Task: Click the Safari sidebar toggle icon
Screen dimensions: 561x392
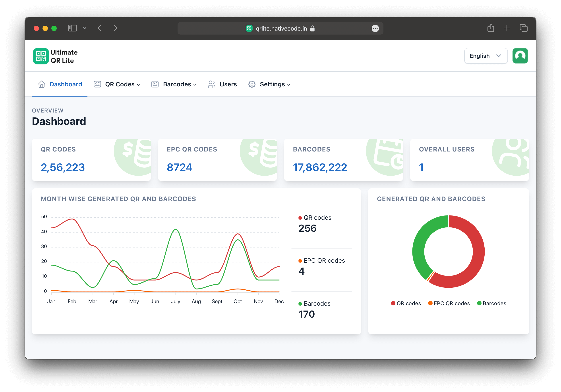Action: pos(72,28)
